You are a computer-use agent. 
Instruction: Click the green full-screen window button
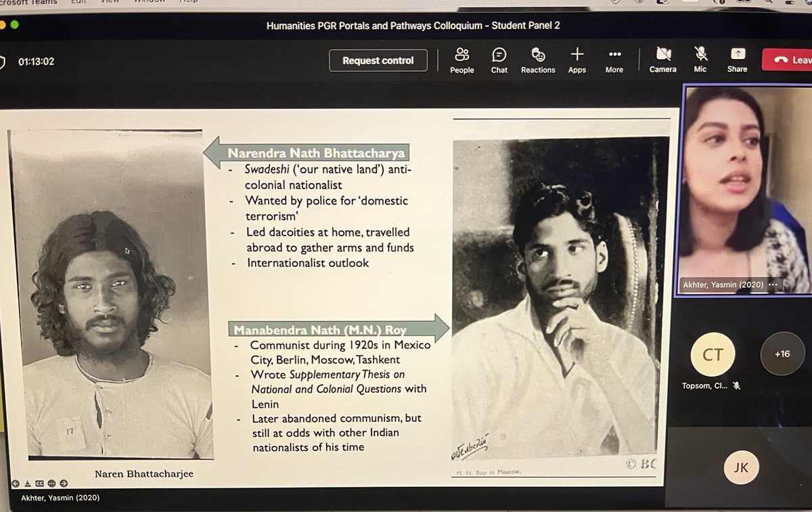click(x=14, y=25)
